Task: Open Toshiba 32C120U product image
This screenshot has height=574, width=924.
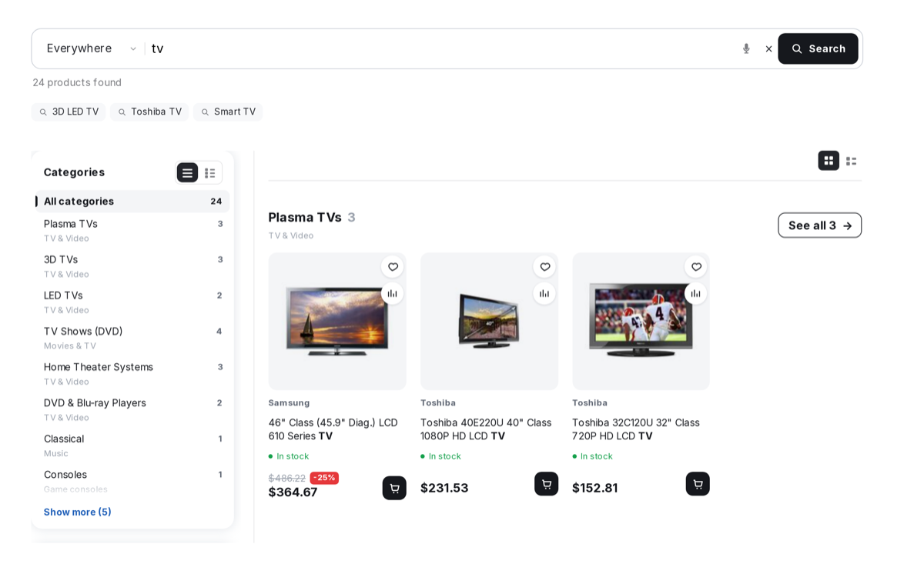Action: pyautogui.click(x=641, y=322)
